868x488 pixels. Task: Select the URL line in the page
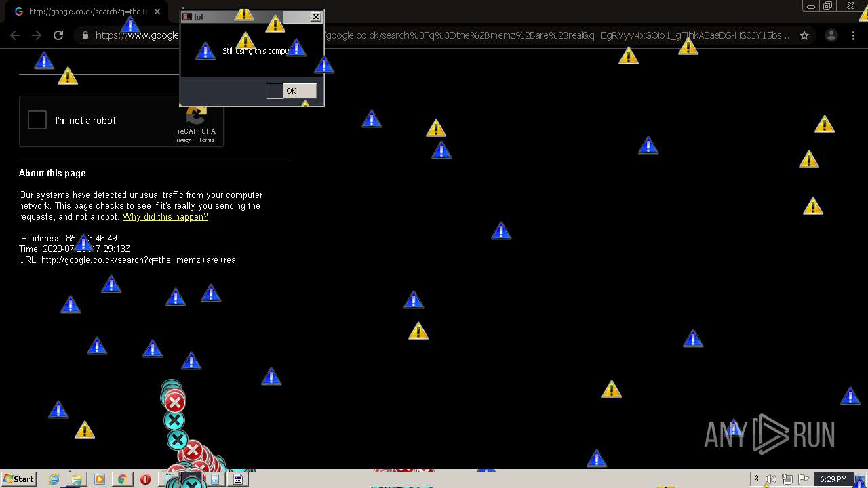point(128,260)
